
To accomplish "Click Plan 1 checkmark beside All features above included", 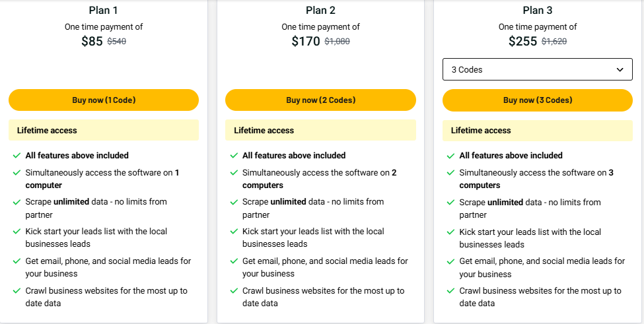I will point(16,156).
